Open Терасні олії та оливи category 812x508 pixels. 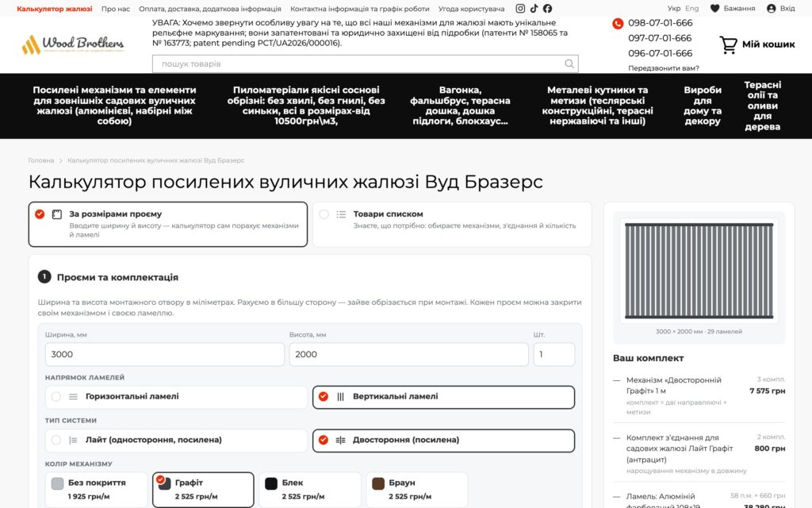(762, 106)
